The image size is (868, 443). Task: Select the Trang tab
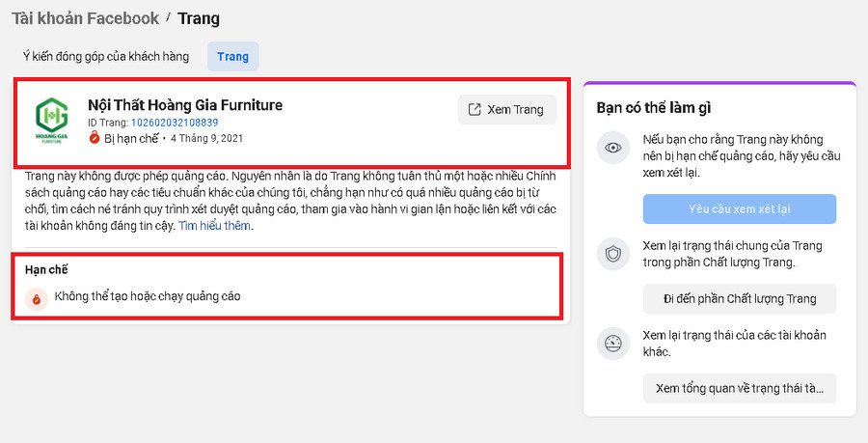[232, 57]
